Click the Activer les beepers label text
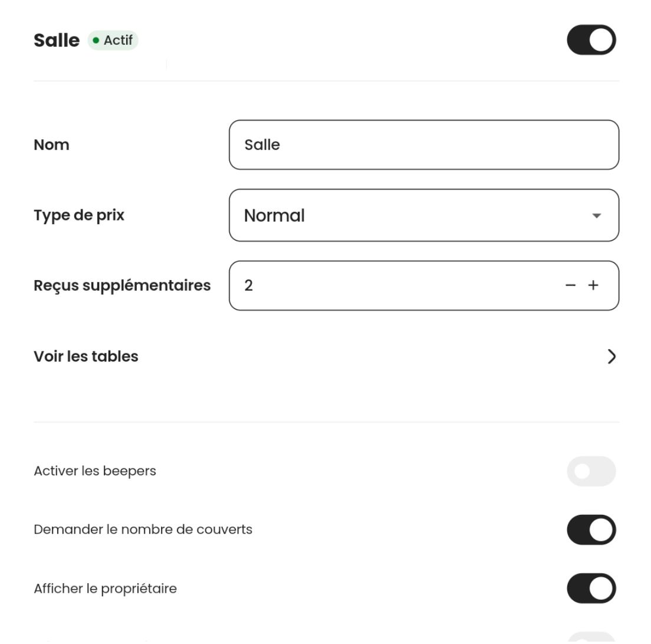This screenshot has height=644, width=651. pos(95,471)
